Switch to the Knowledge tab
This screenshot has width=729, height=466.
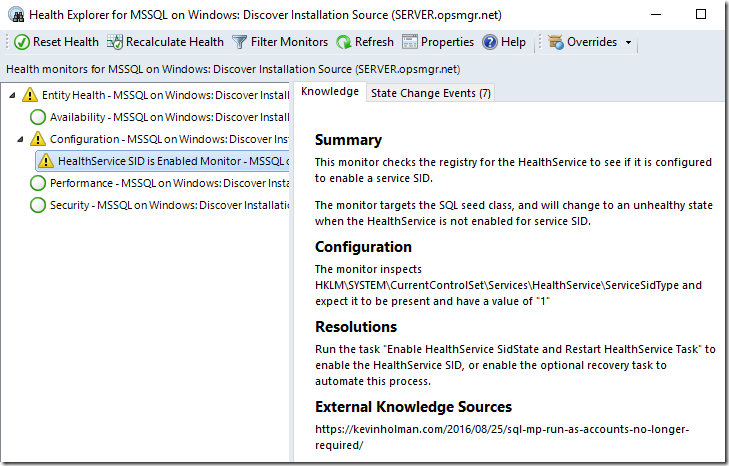coord(330,92)
